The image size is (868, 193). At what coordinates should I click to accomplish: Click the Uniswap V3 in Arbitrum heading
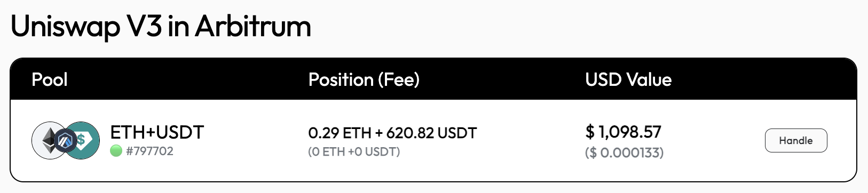point(161,26)
